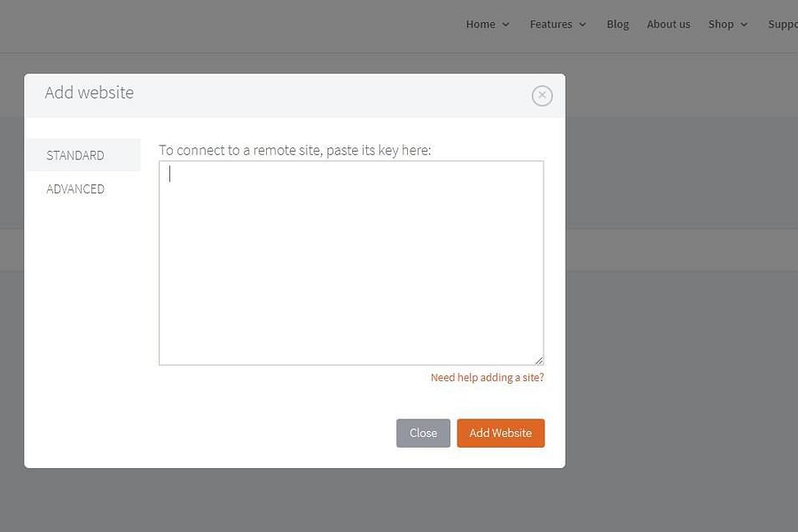Switch to the ADVANCED tab
Viewport: 798px width, 532px height.
[75, 188]
